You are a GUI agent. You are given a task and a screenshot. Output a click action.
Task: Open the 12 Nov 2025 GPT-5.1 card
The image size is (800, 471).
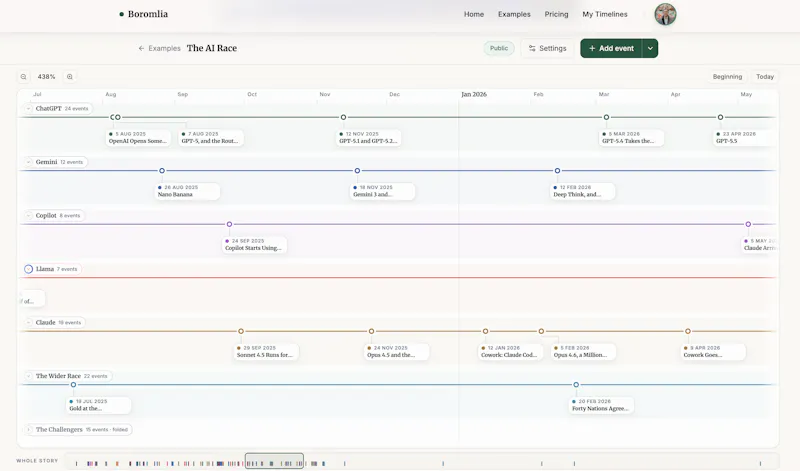point(368,138)
